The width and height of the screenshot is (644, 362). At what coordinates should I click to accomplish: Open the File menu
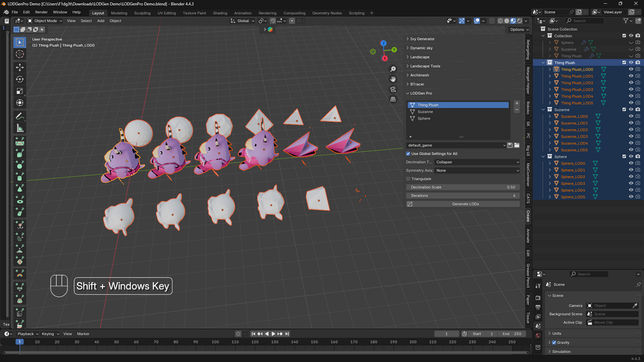[x=15, y=12]
